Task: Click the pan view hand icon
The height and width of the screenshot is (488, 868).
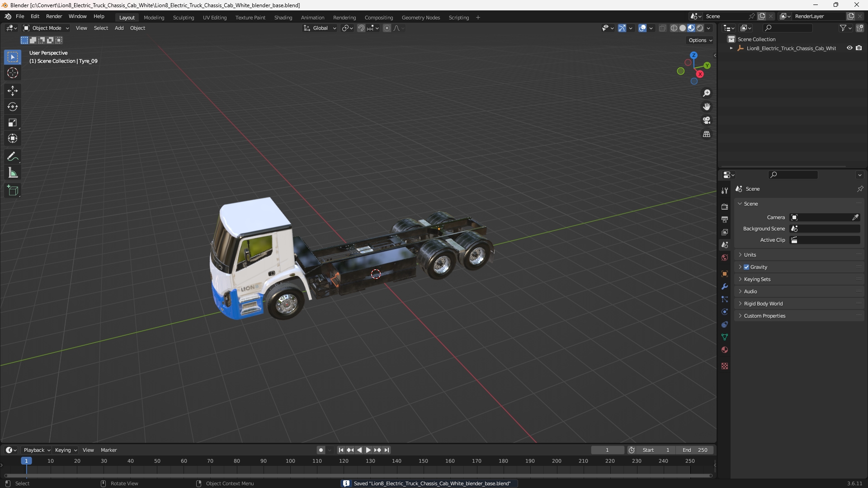Action: pos(707,107)
